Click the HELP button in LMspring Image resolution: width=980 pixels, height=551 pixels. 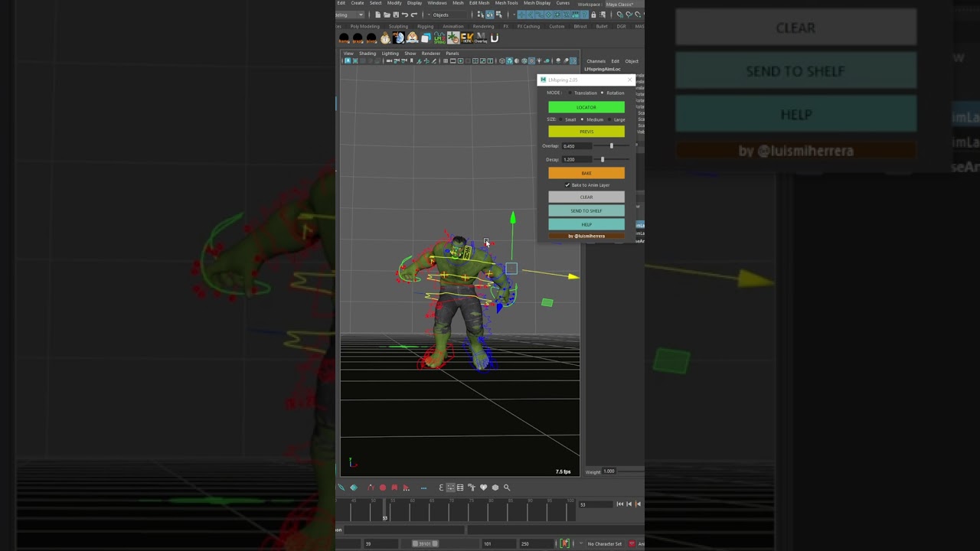tap(586, 224)
